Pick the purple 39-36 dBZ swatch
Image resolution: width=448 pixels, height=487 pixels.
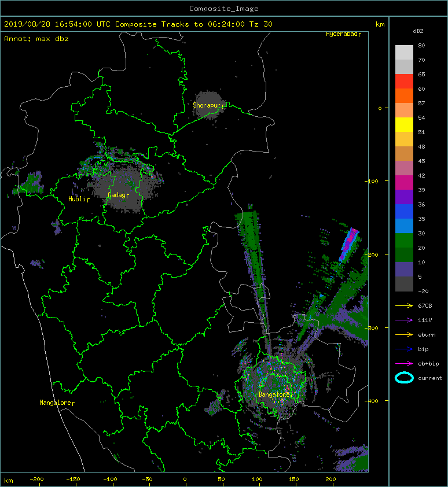click(404, 197)
